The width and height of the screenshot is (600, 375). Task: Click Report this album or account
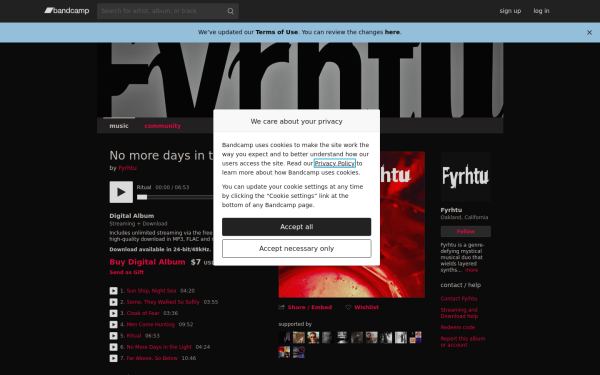(x=463, y=342)
